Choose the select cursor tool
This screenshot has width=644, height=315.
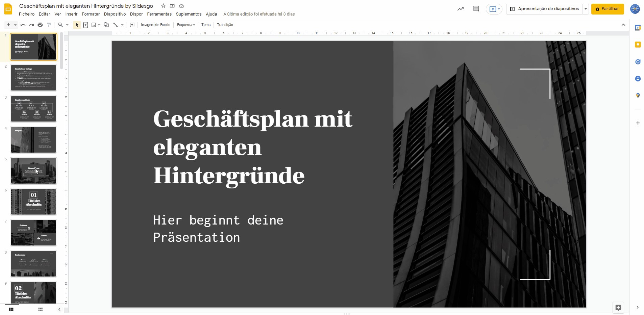point(77,25)
